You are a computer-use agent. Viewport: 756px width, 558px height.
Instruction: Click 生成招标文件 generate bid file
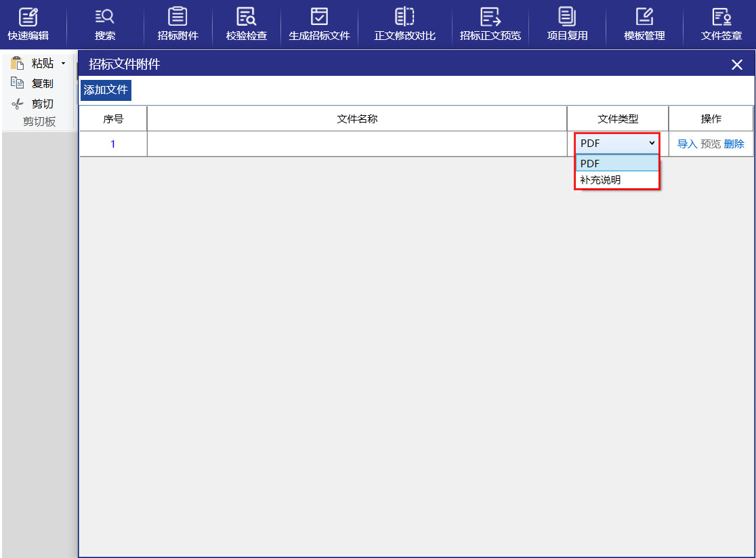pos(319,24)
